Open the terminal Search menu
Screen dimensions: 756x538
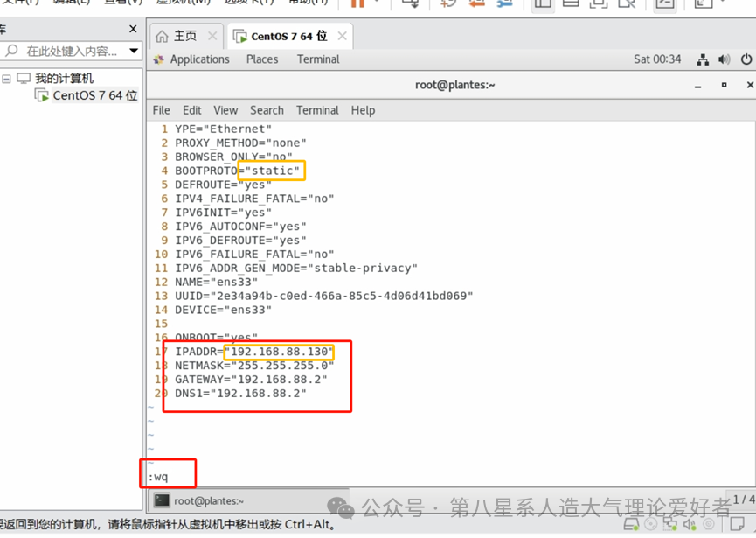(267, 110)
